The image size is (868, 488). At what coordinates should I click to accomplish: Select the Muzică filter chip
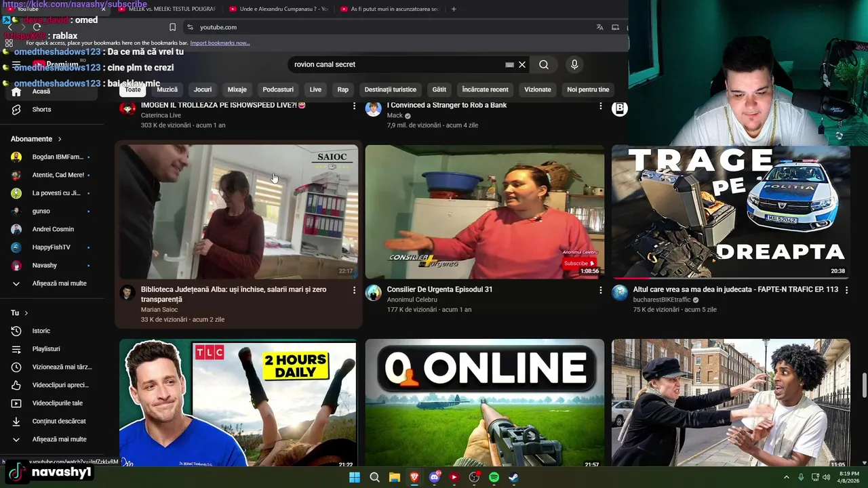tap(167, 89)
